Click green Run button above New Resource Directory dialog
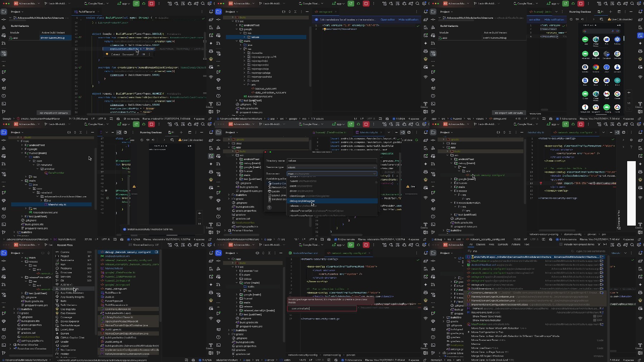This screenshot has width=644, height=362. 351,124
